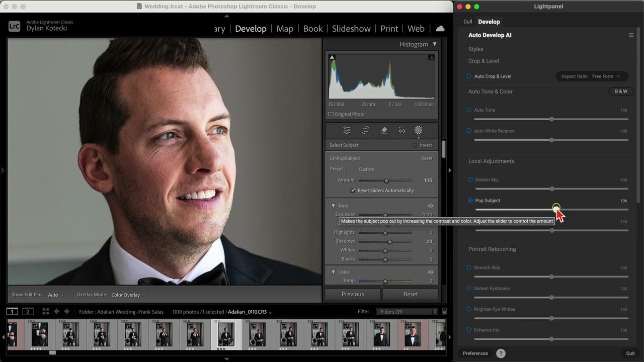The height and width of the screenshot is (362, 644).
Task: Enable Brighten Eye Whites toggle
Action: (469, 309)
